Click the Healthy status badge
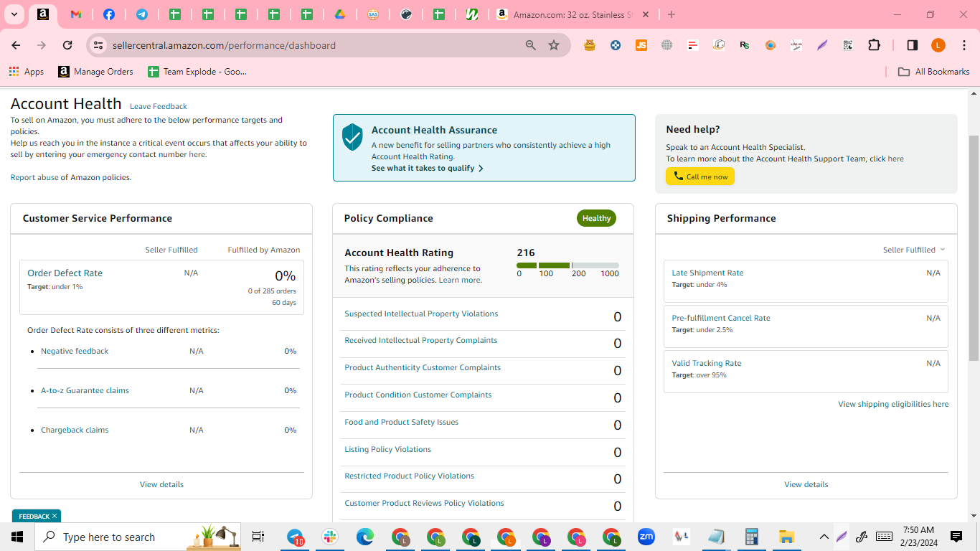This screenshot has height=551, width=980. click(x=596, y=218)
